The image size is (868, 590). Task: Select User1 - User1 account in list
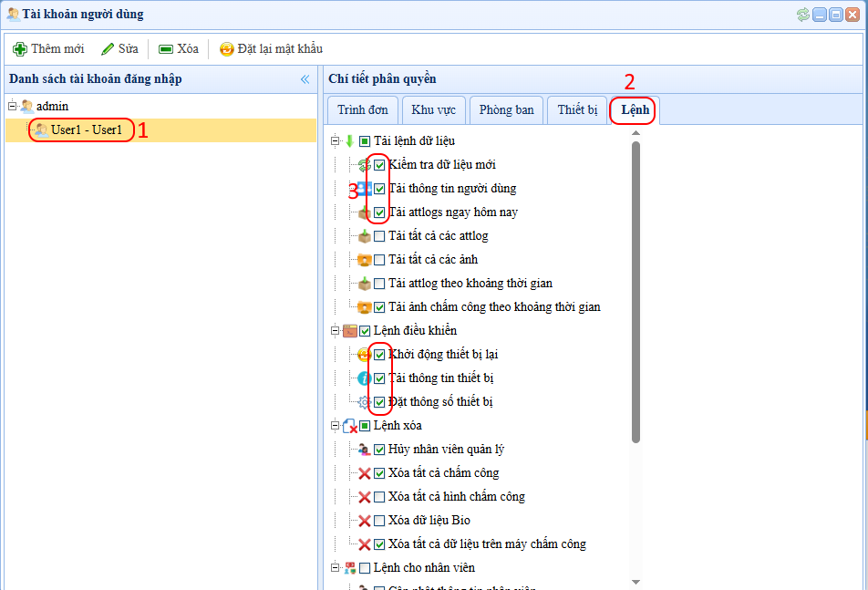coord(86,130)
